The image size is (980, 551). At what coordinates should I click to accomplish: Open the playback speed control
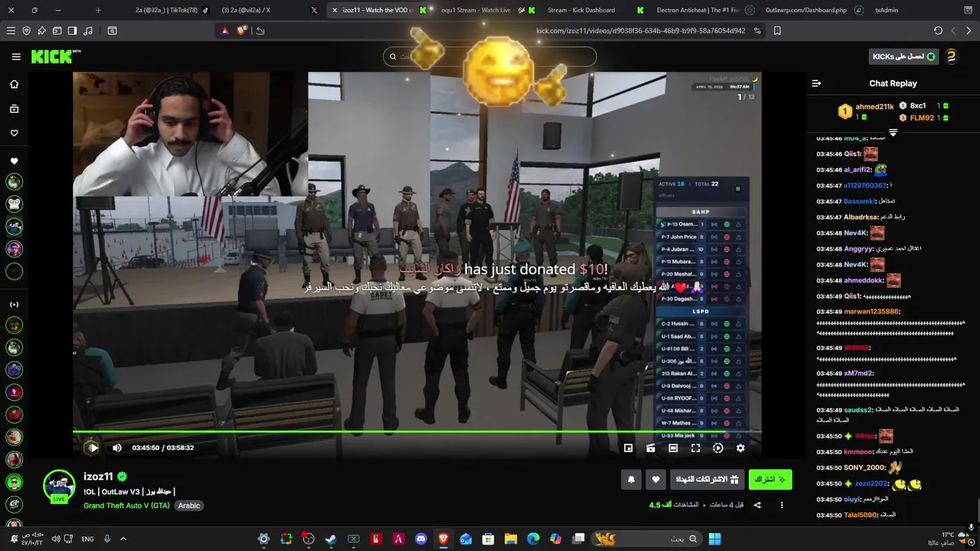point(718,448)
